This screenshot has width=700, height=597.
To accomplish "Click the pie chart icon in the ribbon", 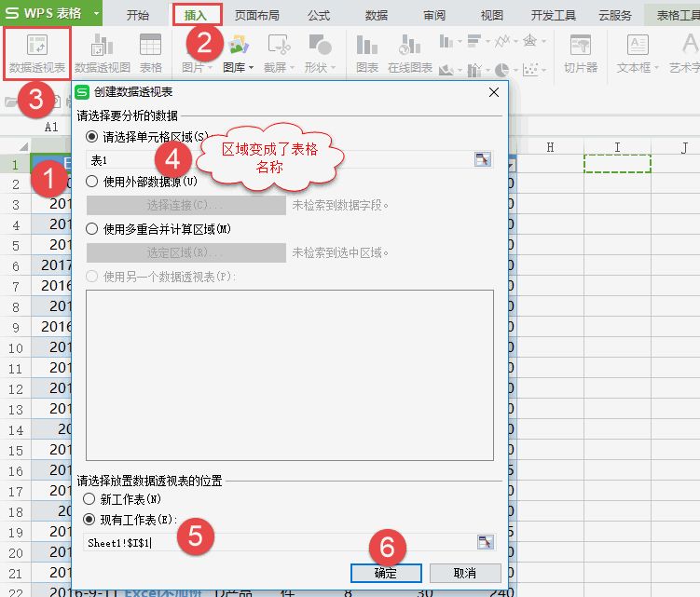I will [501, 70].
